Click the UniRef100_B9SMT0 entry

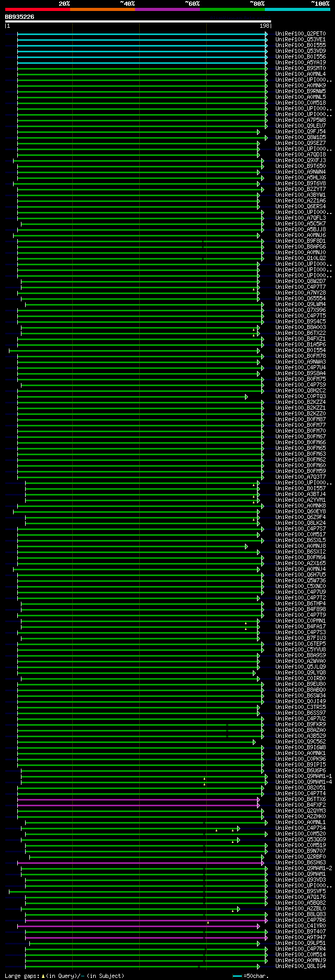[x=300, y=68]
